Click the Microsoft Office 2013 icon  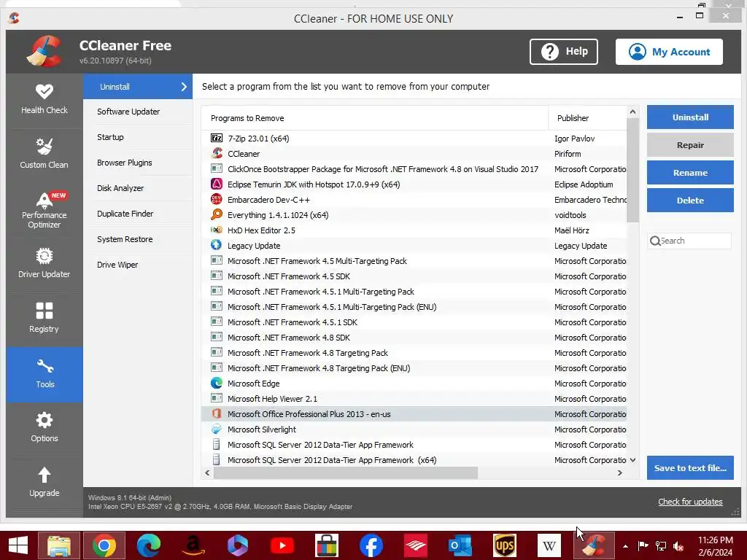[x=217, y=413]
